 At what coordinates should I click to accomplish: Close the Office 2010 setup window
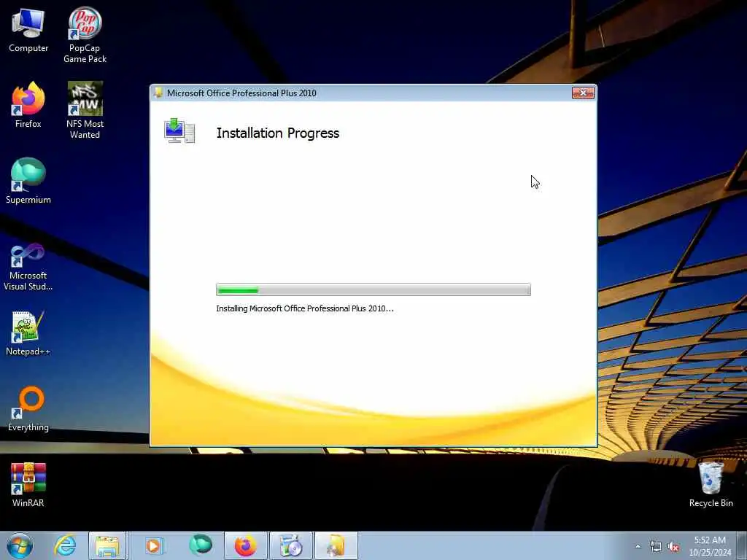click(x=583, y=93)
